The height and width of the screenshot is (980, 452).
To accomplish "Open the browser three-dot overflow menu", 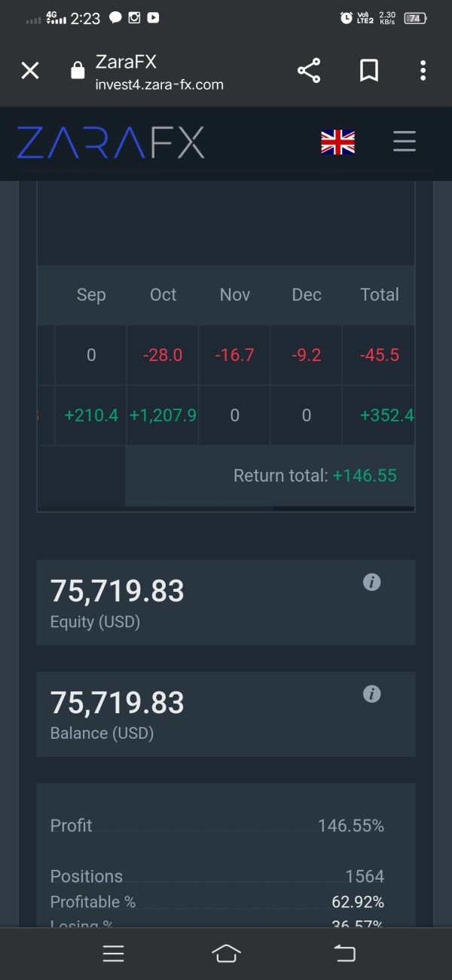I will 423,71.
